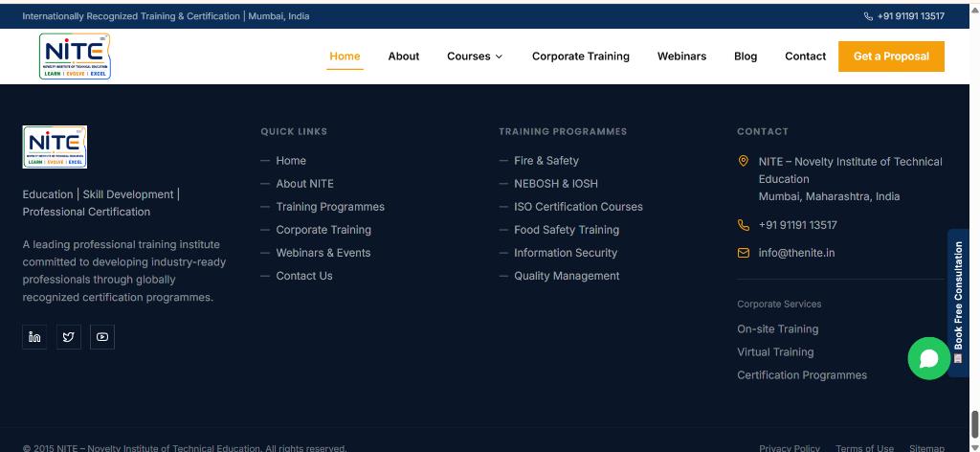
Task: Click the NITE address text in Contact
Action: pos(850,179)
